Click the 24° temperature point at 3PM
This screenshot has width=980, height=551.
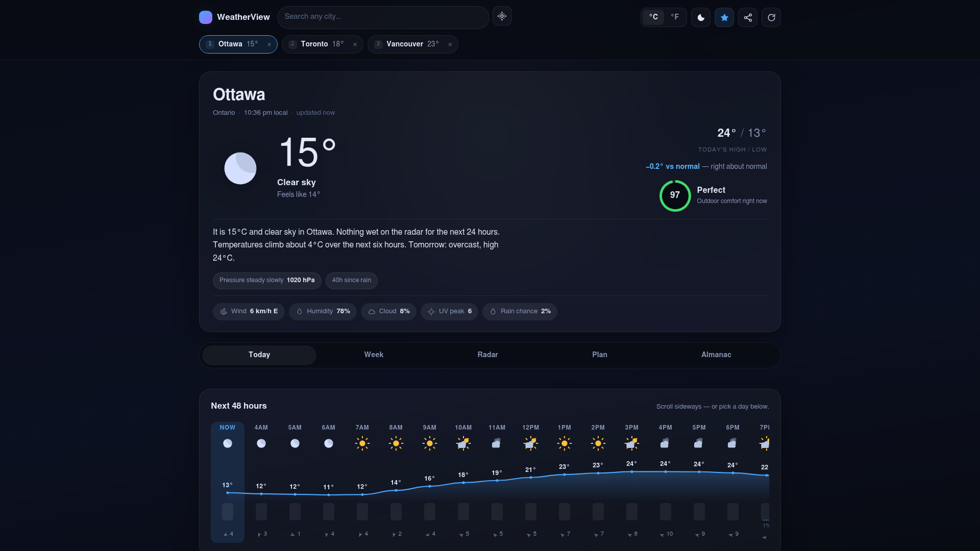(632, 471)
